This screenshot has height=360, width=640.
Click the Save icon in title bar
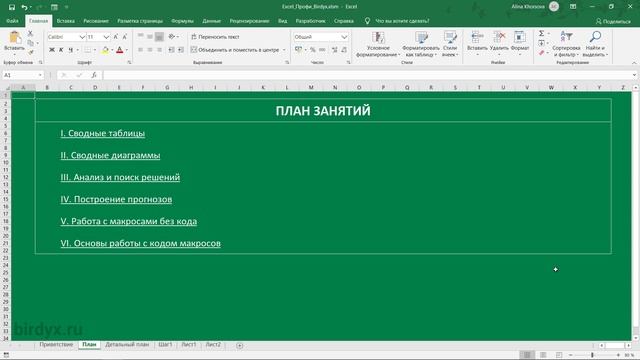click(11, 7)
